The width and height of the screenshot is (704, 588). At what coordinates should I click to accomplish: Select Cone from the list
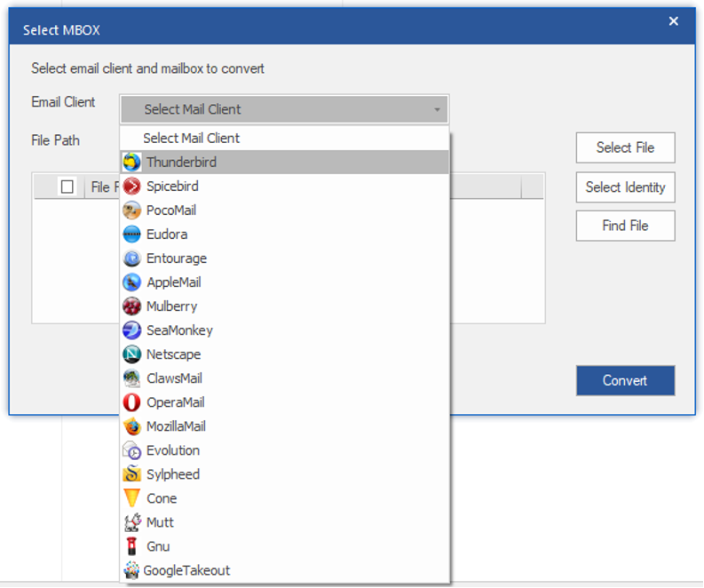(x=284, y=498)
